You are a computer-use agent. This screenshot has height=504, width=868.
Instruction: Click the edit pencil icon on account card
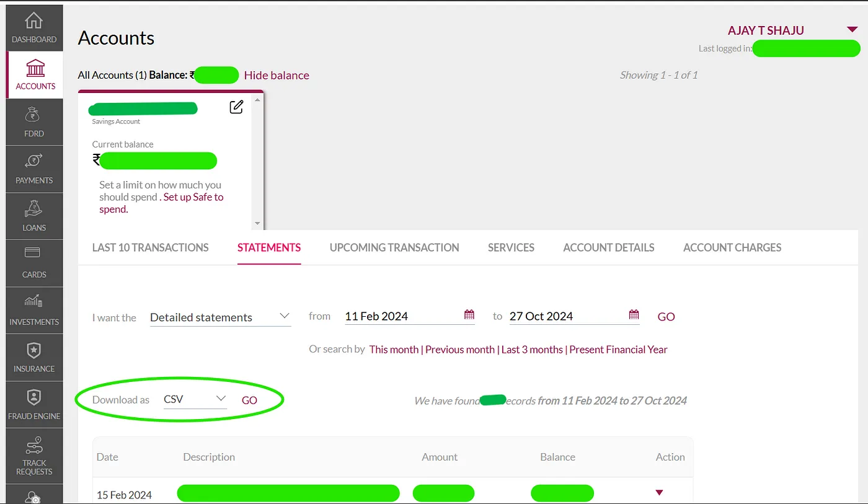236,107
